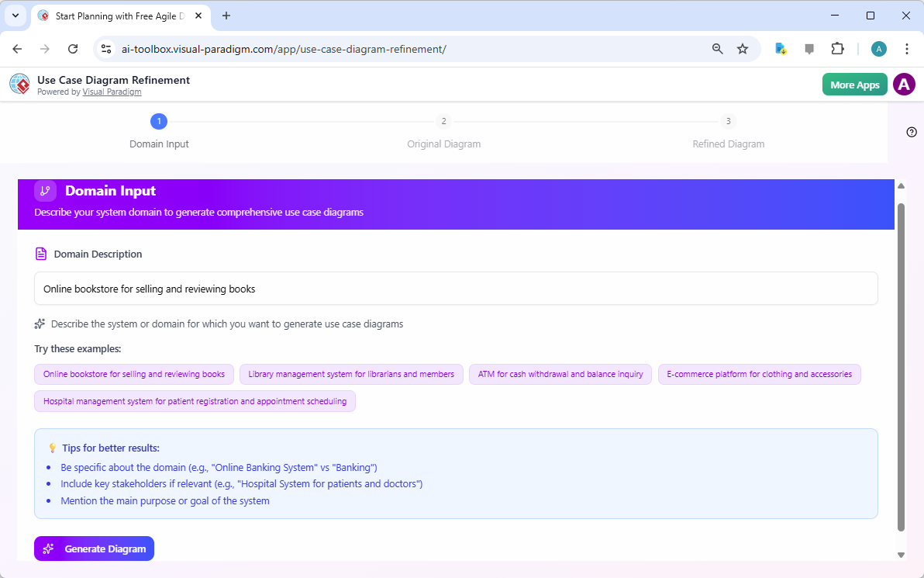924x578 pixels.
Task: Open the help question mark icon
Action: [911, 132]
